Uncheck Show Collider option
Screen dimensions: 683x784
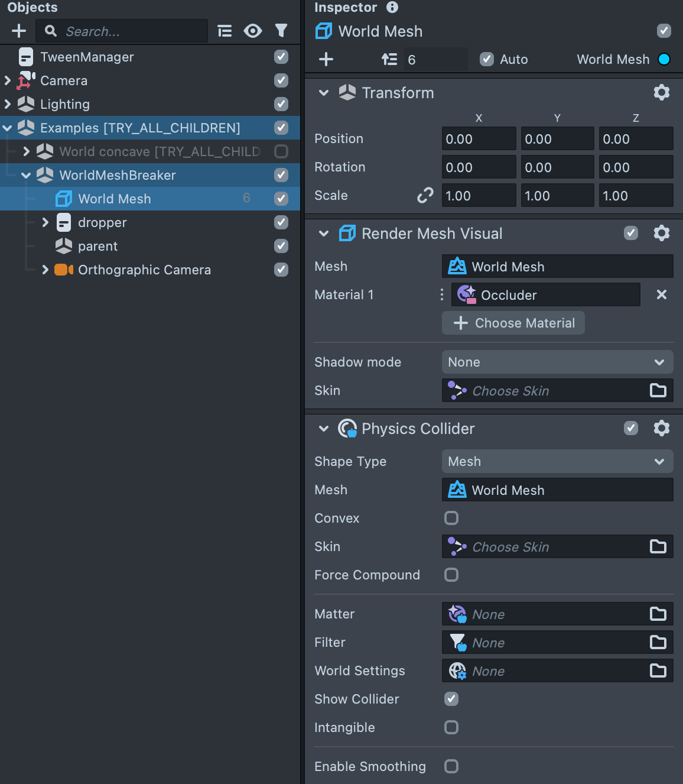click(451, 699)
